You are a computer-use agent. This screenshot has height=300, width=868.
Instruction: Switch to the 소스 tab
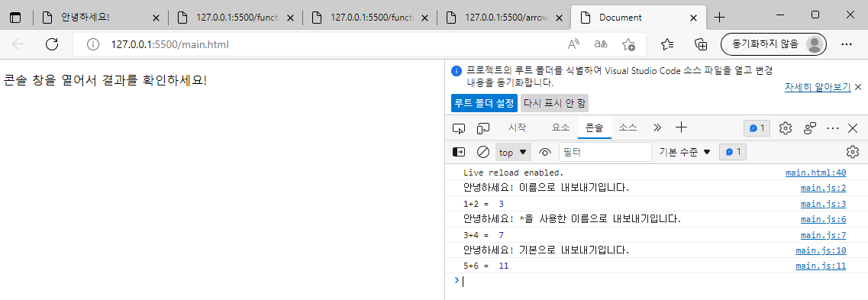[x=628, y=127]
